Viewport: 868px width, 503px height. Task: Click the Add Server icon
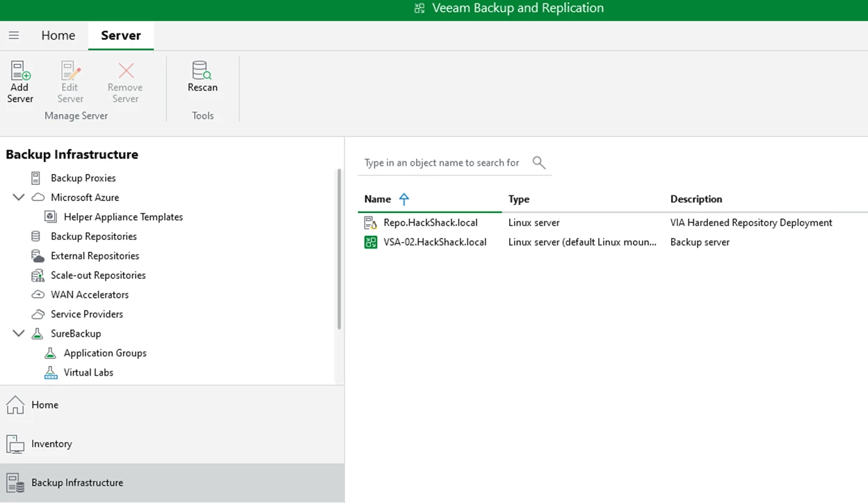click(x=20, y=71)
